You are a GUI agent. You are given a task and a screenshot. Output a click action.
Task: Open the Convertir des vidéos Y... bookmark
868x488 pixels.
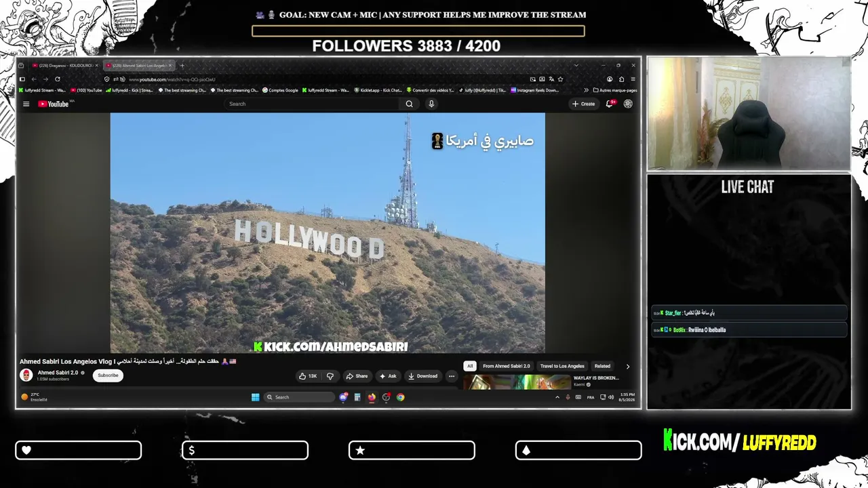pyautogui.click(x=430, y=90)
